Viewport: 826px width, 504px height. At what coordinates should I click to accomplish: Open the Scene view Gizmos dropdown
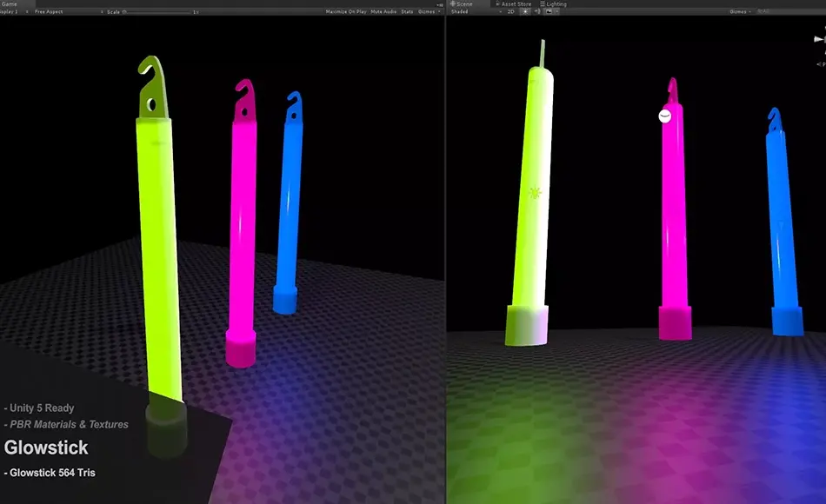pyautogui.click(x=741, y=11)
